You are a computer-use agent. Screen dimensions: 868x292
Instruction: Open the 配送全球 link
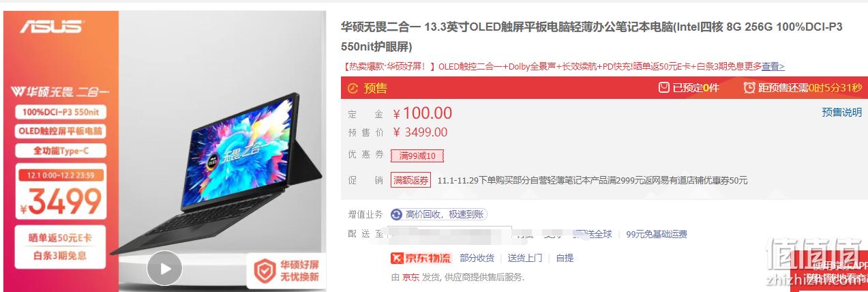click(593, 234)
